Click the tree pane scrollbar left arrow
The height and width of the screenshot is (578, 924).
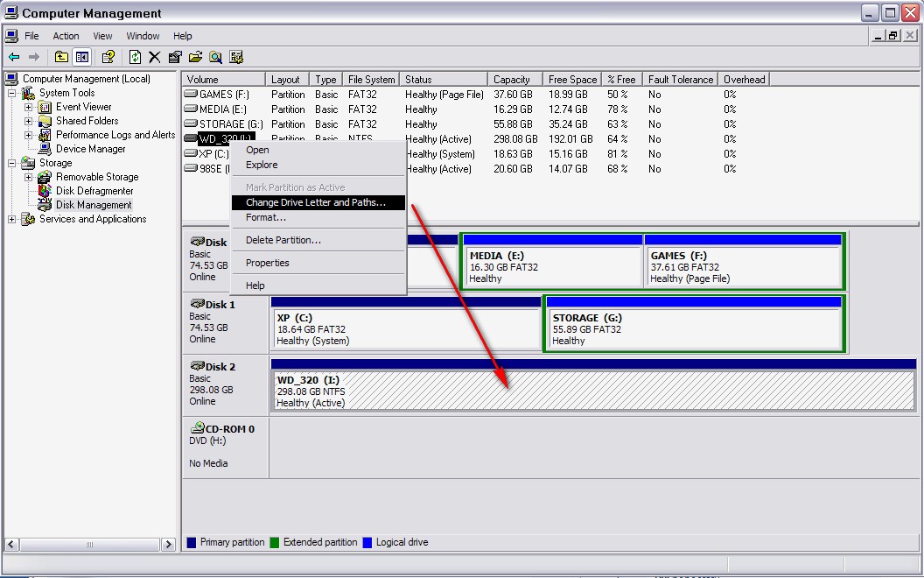11,545
